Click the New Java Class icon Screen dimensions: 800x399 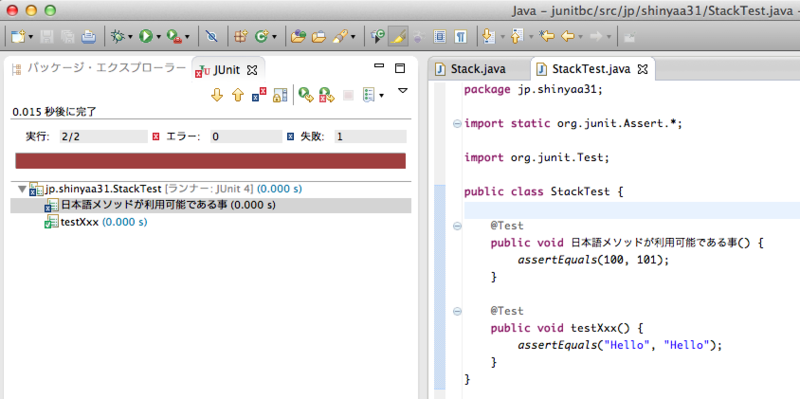(262, 36)
